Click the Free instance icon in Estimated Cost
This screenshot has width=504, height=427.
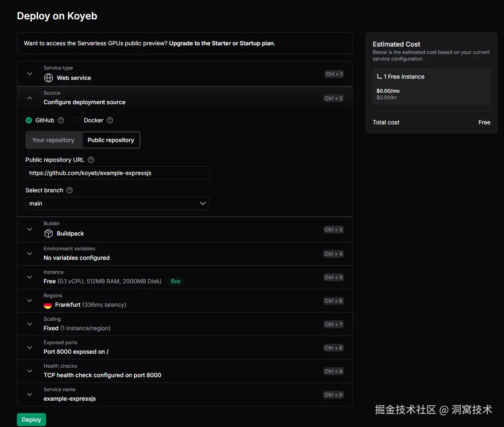(x=379, y=77)
